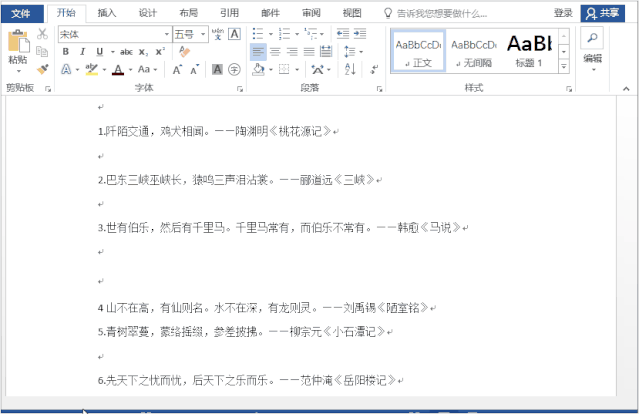
Task: Select Align Left paragraph alignment
Action: pyautogui.click(x=258, y=52)
